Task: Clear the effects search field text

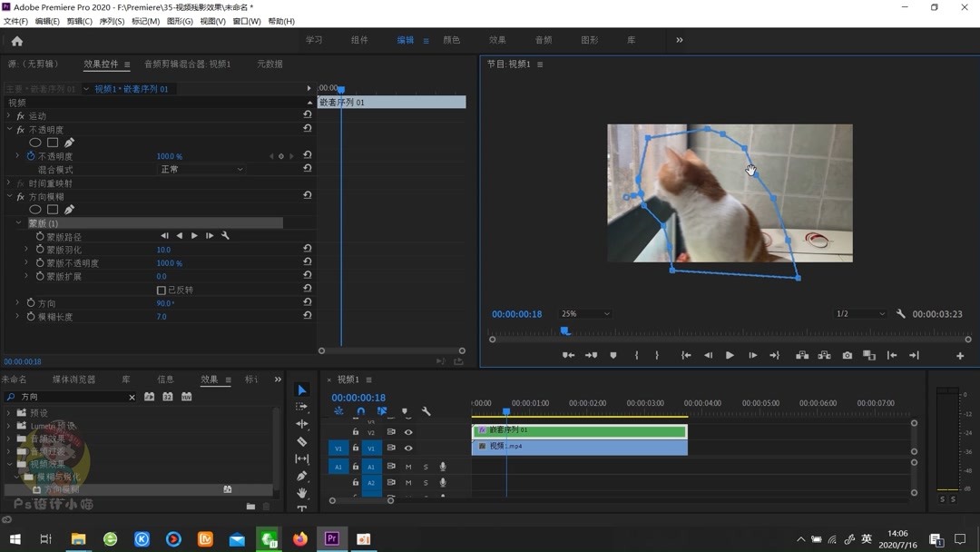Action: [x=132, y=398]
